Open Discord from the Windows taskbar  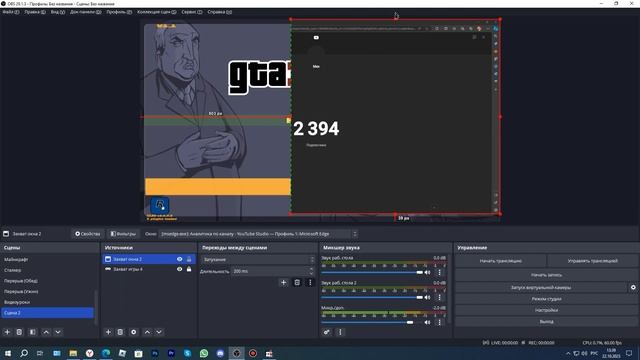click(x=220, y=353)
